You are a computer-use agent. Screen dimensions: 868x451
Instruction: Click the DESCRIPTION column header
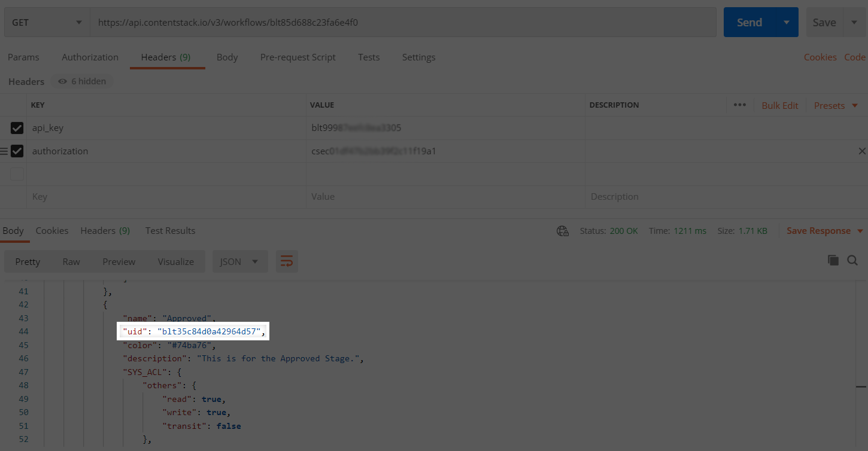point(614,105)
